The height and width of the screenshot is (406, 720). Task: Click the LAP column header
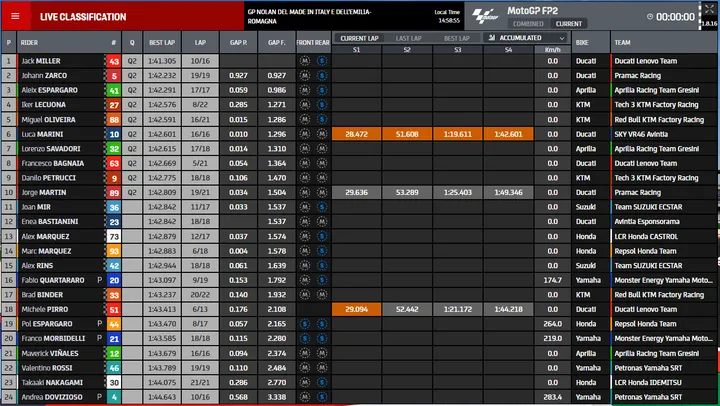(200, 42)
